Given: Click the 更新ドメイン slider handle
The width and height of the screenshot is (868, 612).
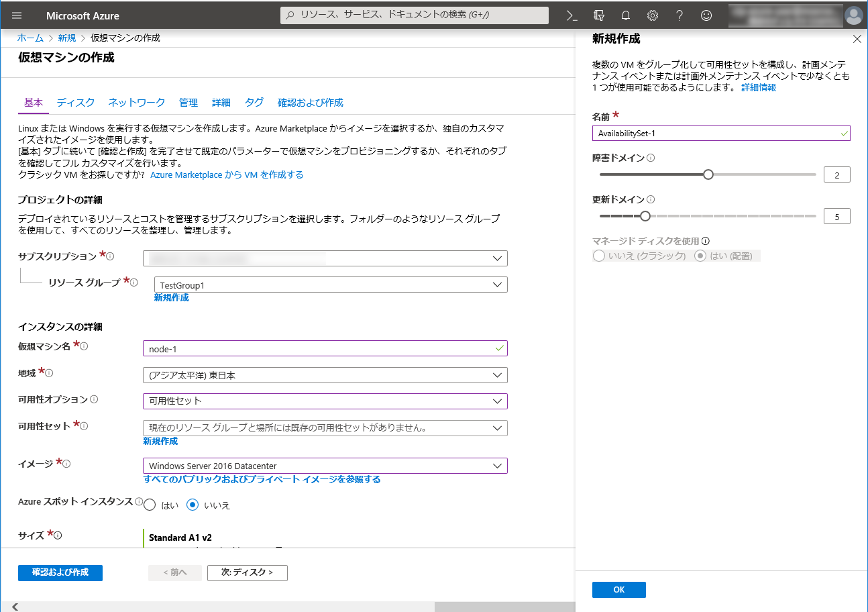Looking at the screenshot, I should pyautogui.click(x=645, y=216).
